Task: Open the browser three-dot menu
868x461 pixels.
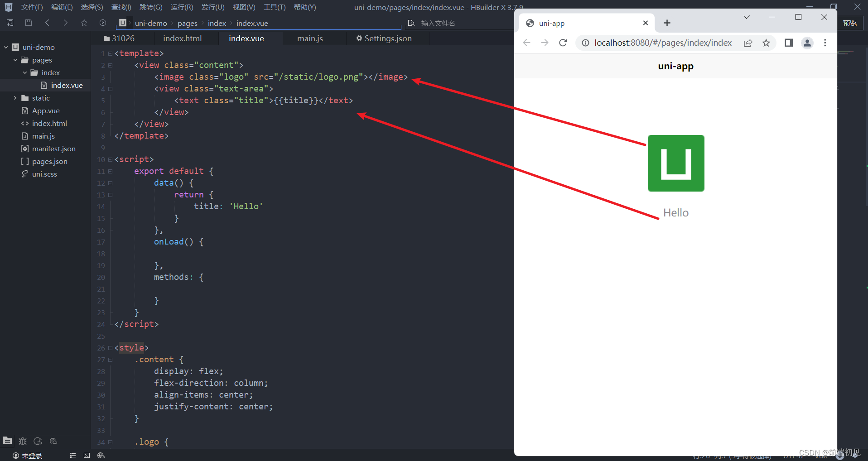Action: tap(825, 43)
